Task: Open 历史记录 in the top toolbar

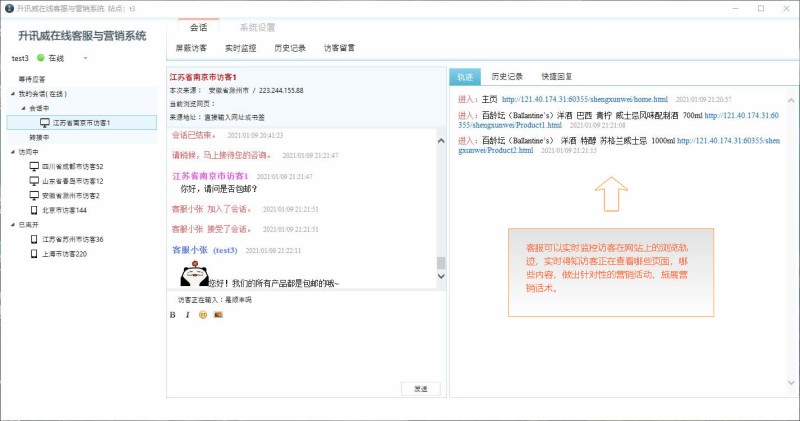Action: pos(290,48)
